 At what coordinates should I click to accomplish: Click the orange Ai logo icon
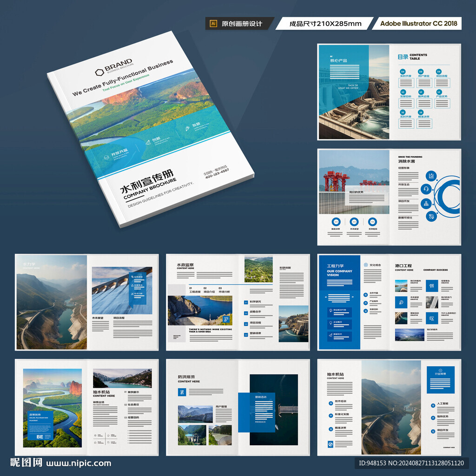click(x=213, y=23)
